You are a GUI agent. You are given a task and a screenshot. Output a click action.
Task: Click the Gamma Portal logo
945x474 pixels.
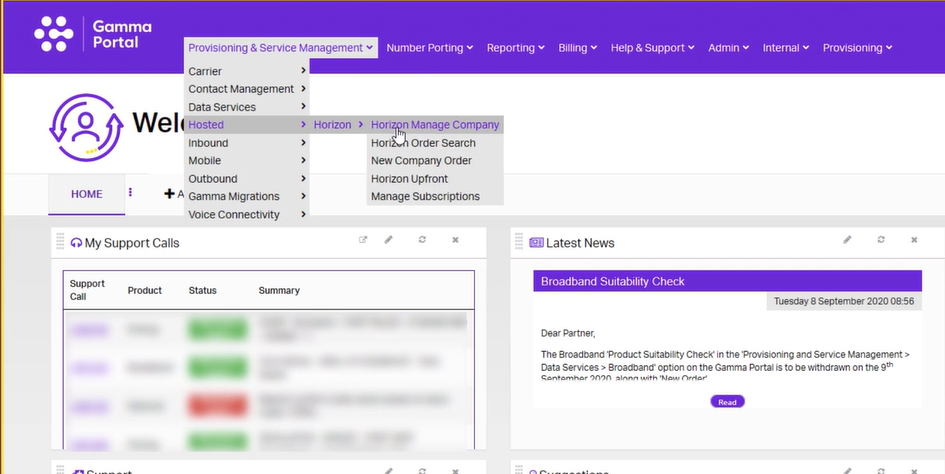(92, 34)
